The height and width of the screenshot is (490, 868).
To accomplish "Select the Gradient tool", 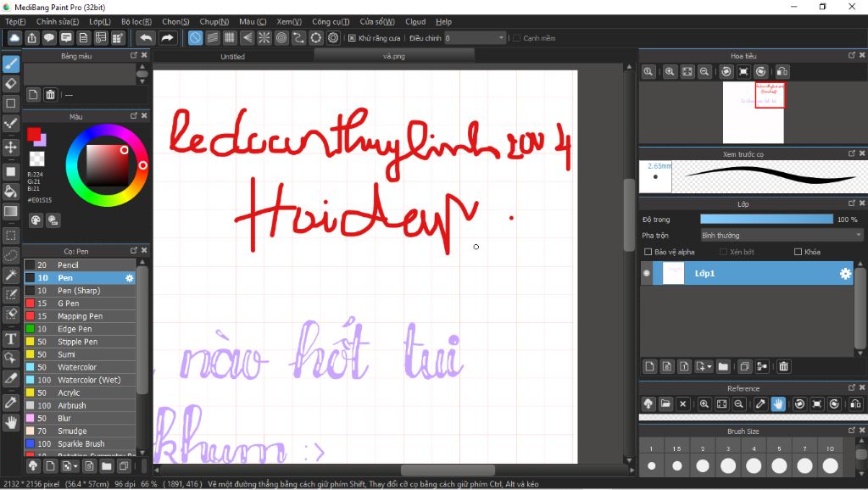I will (10, 211).
